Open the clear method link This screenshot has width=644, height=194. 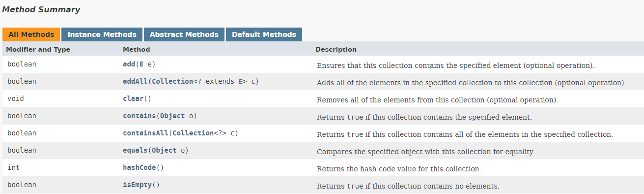(133, 98)
